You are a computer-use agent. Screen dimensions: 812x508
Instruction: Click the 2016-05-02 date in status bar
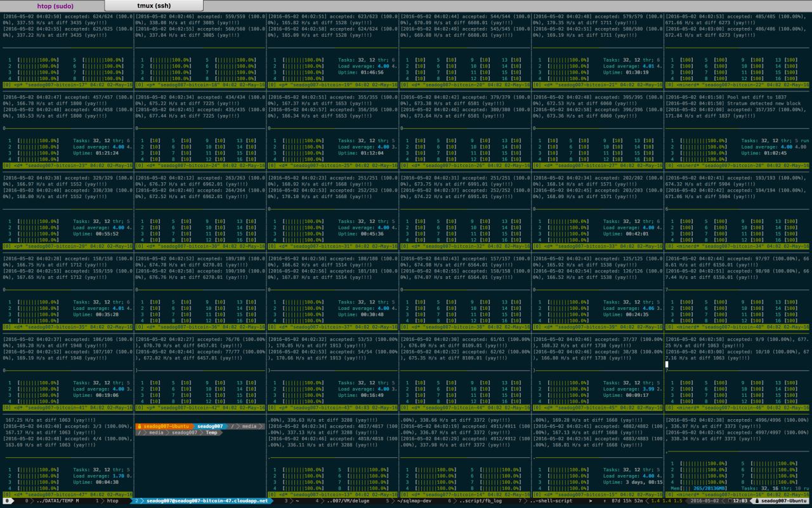(x=704, y=501)
